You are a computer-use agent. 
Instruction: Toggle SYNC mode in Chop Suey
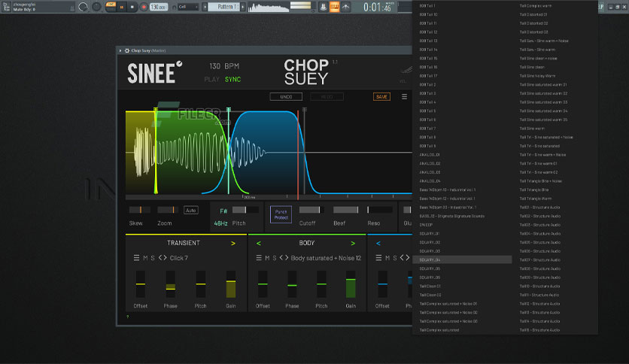[232, 80]
